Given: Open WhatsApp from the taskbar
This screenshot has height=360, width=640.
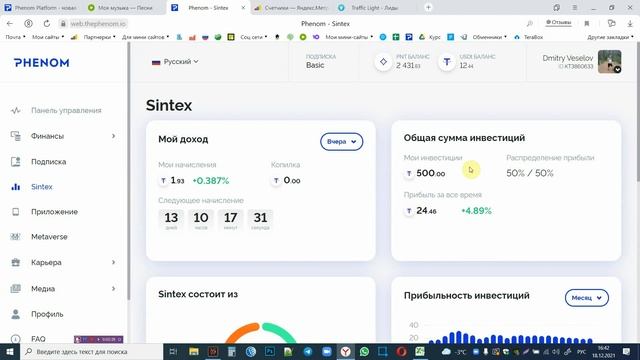Looking at the screenshot, I should click(364, 351).
